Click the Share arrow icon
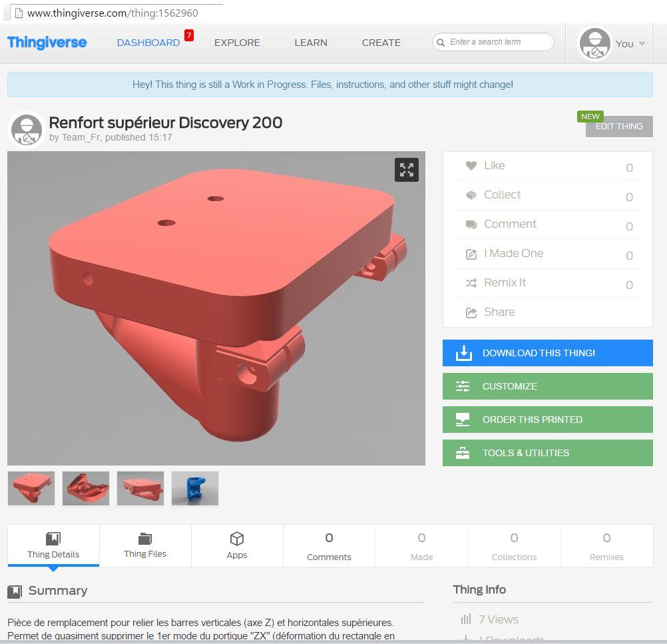Viewport: 667px width, 644px height. (x=471, y=313)
